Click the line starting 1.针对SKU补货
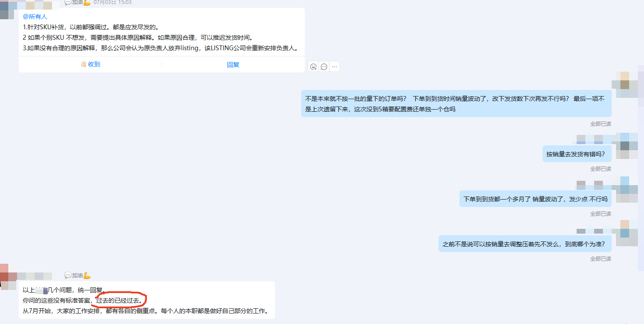Image resolution: width=644 pixels, height=324 pixels. click(92, 27)
